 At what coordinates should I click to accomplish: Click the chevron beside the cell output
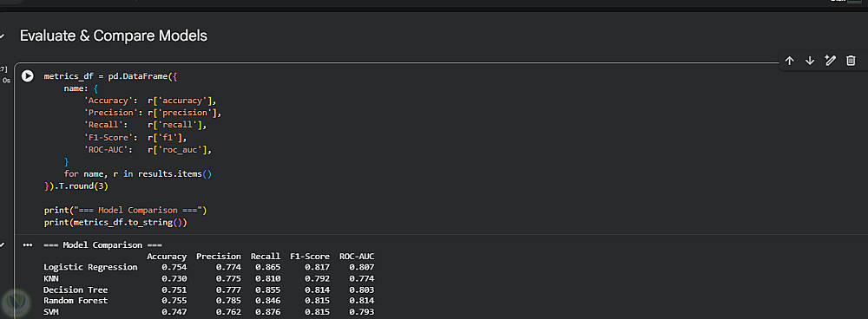point(3,244)
